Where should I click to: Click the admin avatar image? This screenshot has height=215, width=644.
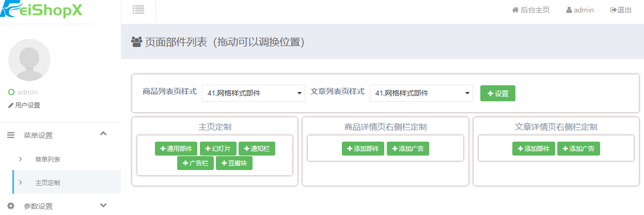pyautogui.click(x=29, y=60)
